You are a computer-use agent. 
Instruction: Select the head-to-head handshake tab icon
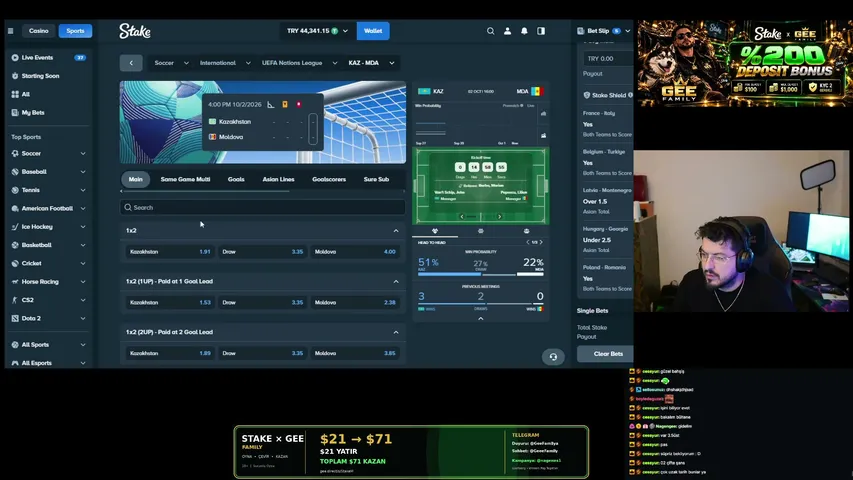coord(435,231)
